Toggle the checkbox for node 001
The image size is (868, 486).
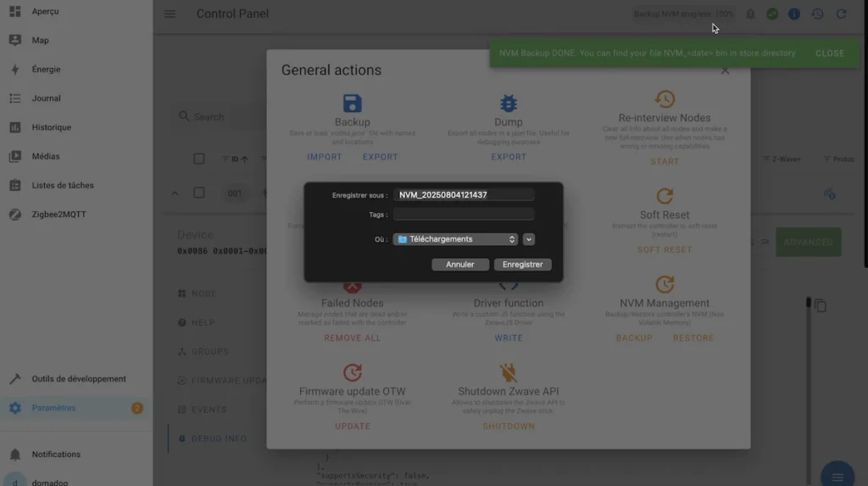[x=198, y=193]
